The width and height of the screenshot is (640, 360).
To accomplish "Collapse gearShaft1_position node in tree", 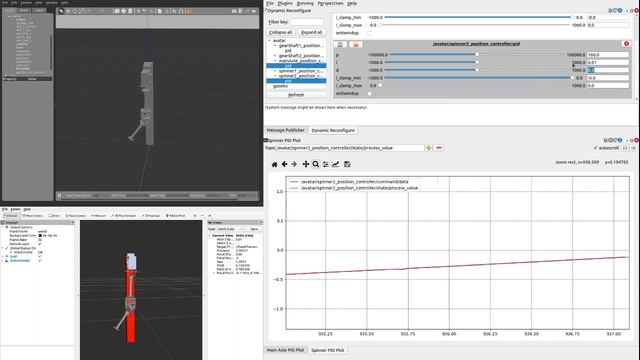I will point(275,46).
